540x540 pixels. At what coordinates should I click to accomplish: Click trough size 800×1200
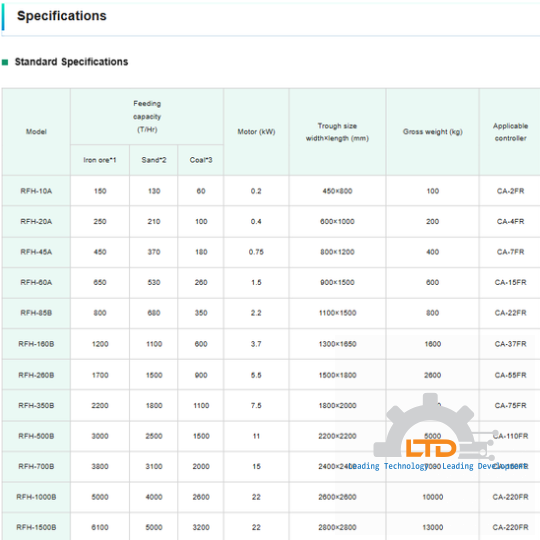pyautogui.click(x=337, y=252)
